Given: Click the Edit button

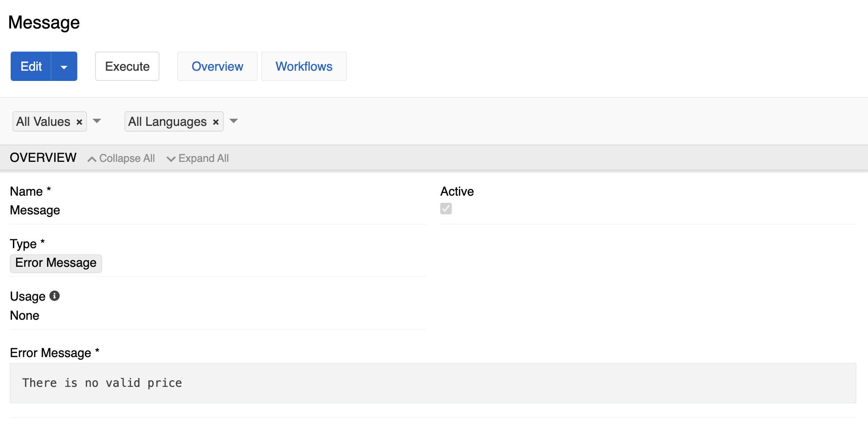Looking at the screenshot, I should (x=31, y=66).
